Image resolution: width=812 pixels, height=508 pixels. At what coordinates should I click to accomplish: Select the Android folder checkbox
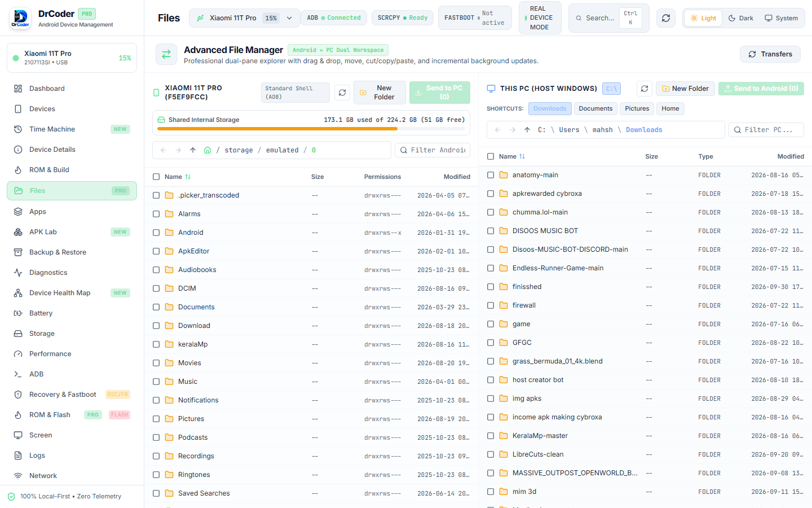point(156,233)
